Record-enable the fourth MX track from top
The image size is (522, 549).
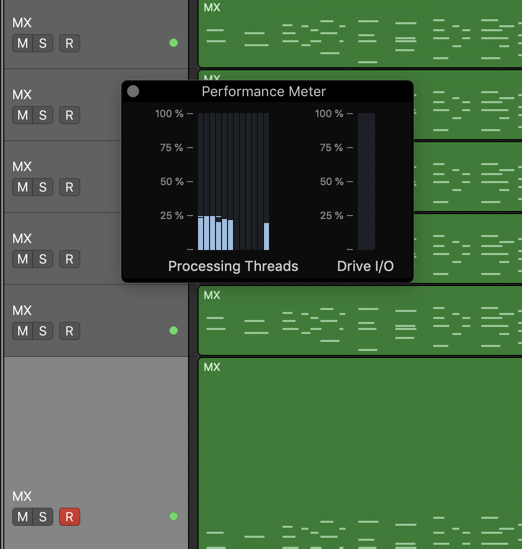point(69,259)
